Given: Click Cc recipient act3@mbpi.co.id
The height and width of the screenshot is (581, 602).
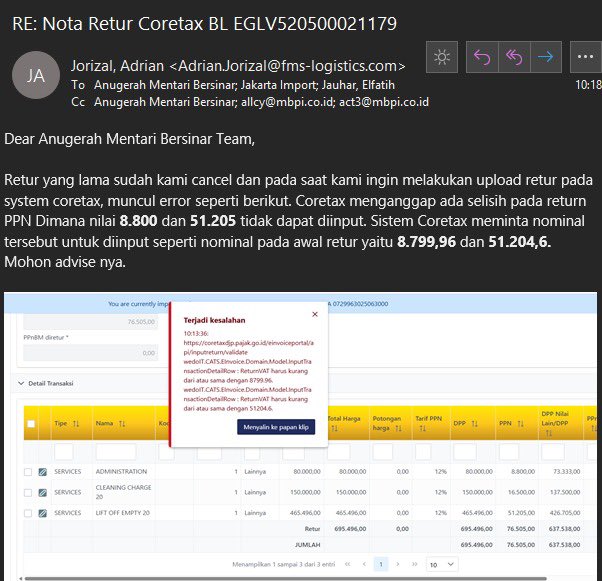Looking at the screenshot, I should click(384, 102).
